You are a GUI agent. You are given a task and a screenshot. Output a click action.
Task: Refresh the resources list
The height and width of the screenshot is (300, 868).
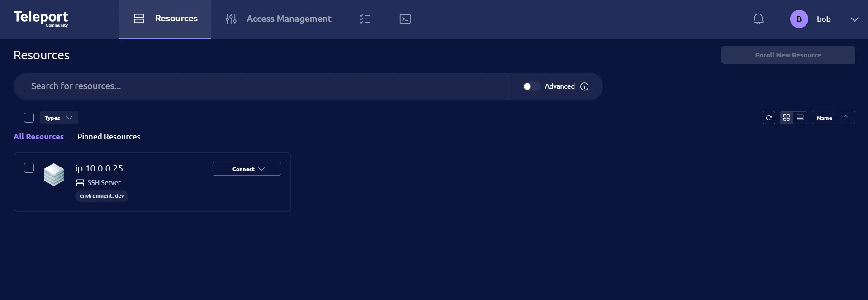point(769,118)
